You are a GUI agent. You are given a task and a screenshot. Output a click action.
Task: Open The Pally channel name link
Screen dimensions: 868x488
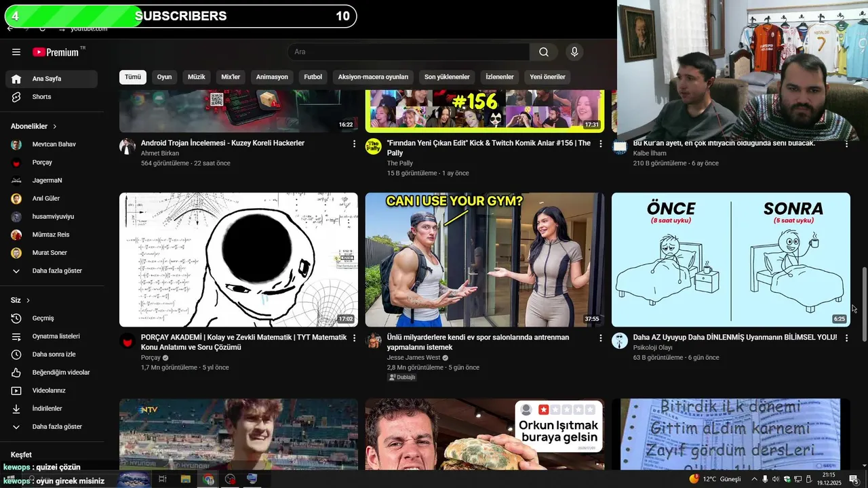point(400,163)
